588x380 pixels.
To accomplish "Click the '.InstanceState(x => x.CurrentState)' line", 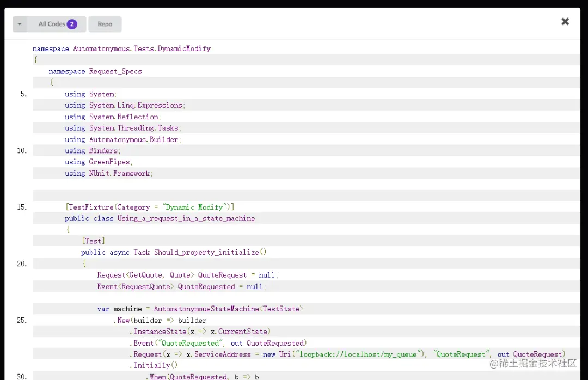I will tap(200, 332).
